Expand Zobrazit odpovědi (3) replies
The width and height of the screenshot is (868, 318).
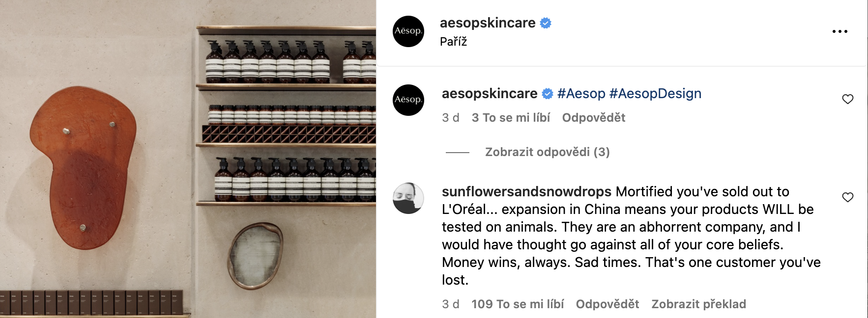click(548, 152)
